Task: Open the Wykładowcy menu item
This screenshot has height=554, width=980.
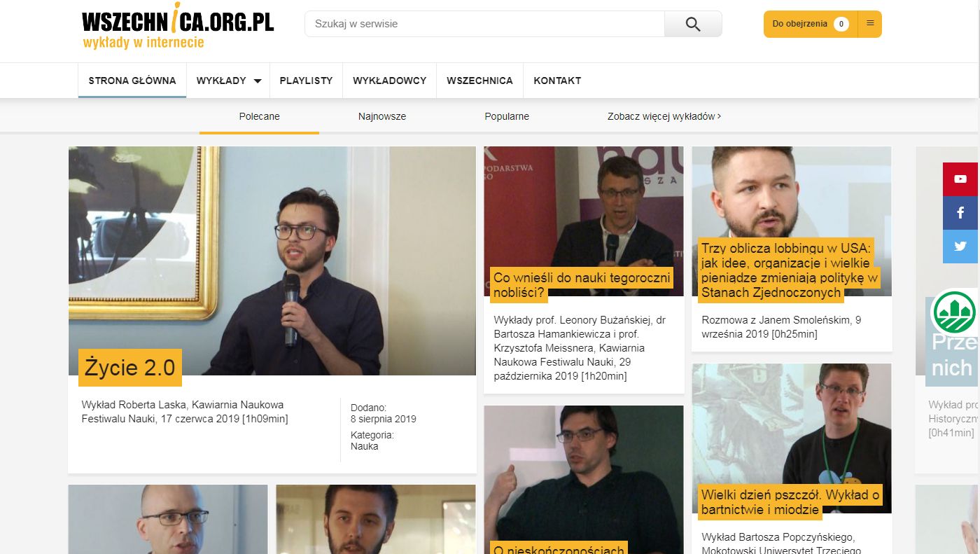Action: coord(389,81)
